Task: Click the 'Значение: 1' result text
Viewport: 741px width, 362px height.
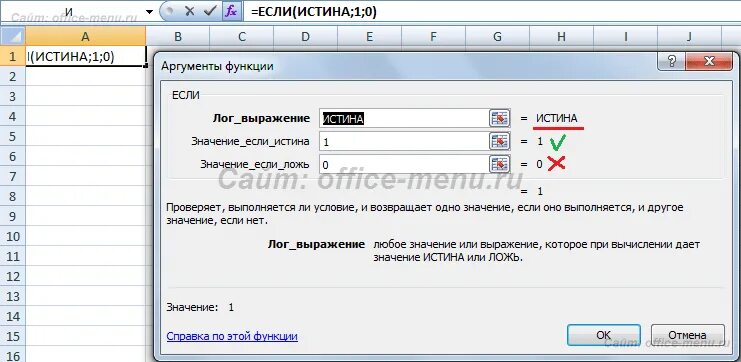Action: pos(200,307)
